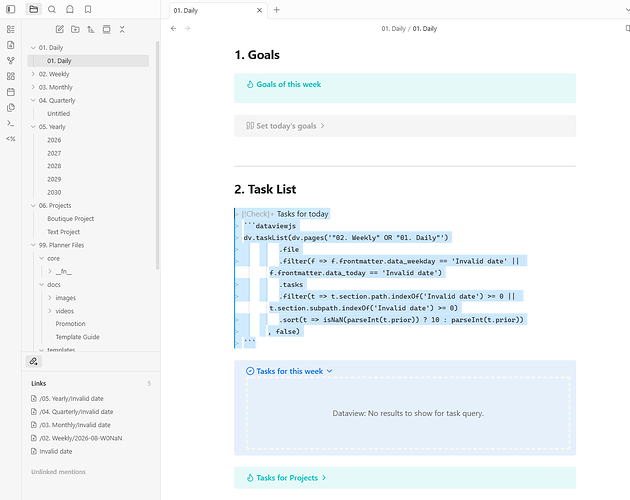This screenshot has height=500, width=630.
Task: Open the Untitled note
Action: 58,114
